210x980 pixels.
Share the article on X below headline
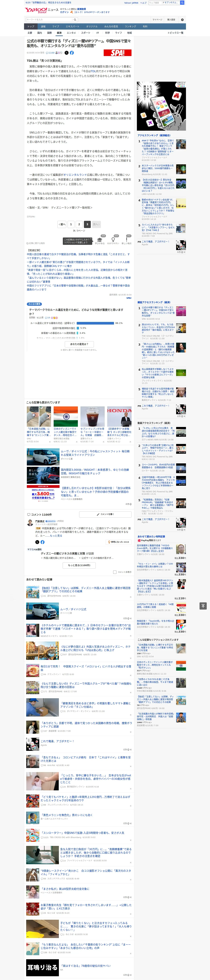click(67, 53)
